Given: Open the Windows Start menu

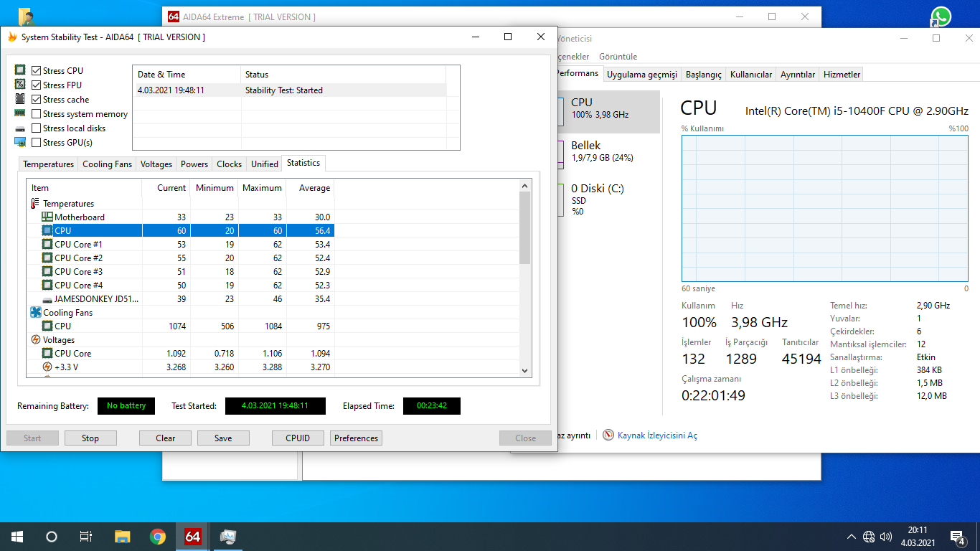Looking at the screenshot, I should [x=17, y=537].
